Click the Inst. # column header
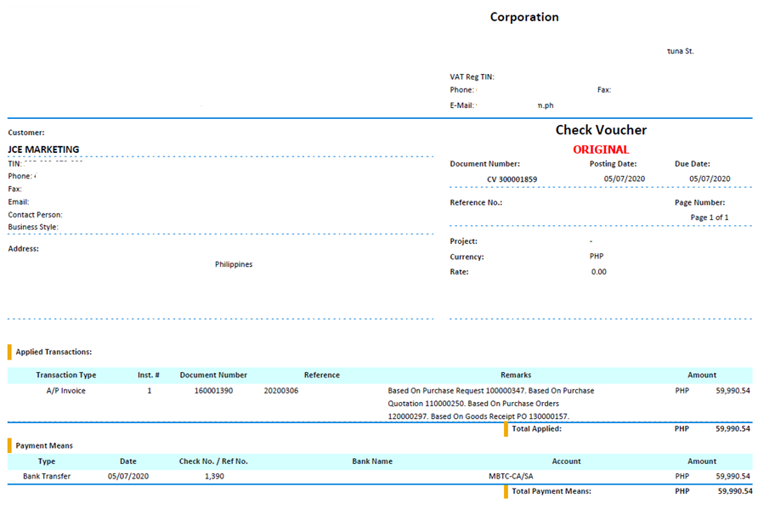The height and width of the screenshot is (532, 758). (149, 376)
